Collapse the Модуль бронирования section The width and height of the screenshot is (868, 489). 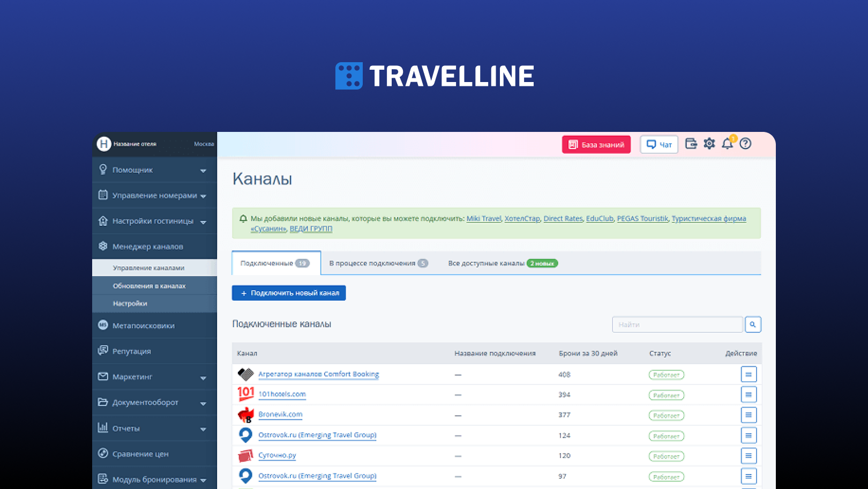pos(203,479)
